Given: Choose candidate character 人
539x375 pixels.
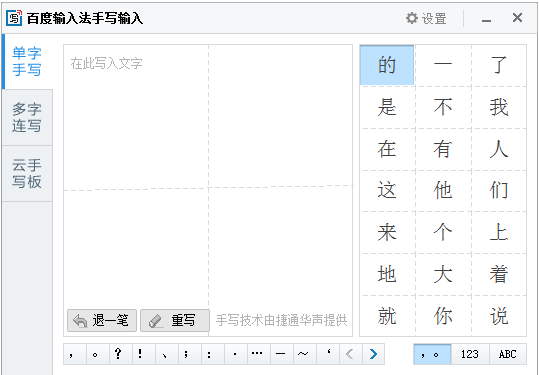Looking at the screenshot, I should tap(499, 149).
